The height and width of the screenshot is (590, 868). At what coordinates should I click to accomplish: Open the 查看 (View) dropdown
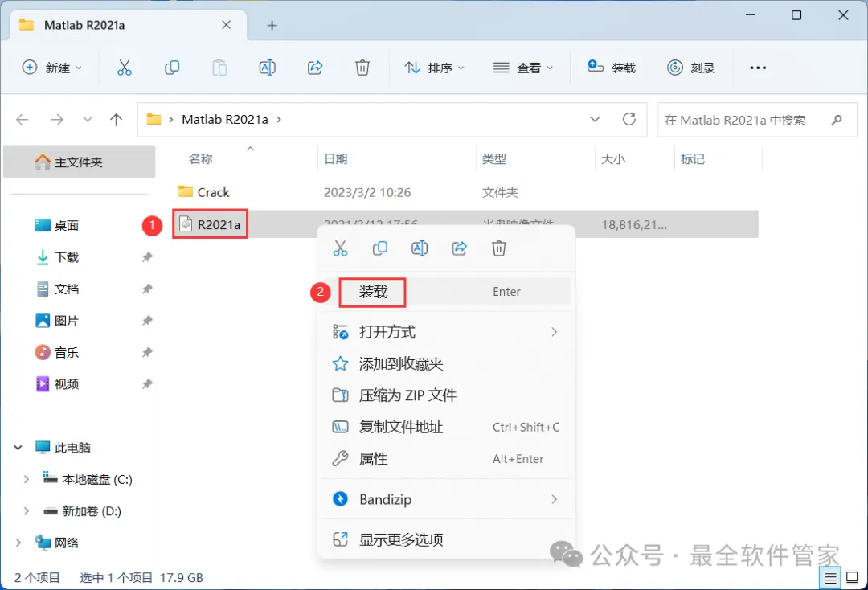(x=523, y=68)
